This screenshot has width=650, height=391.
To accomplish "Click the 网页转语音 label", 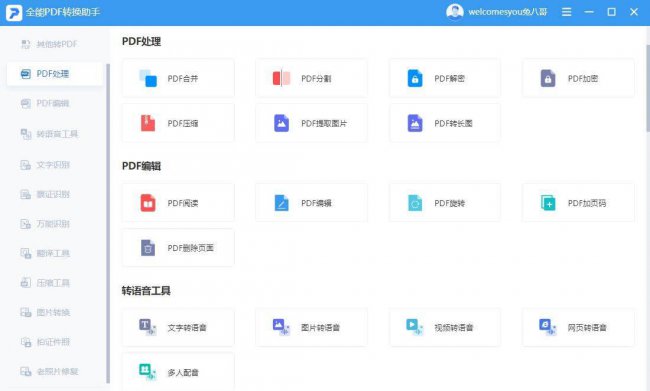I will (587, 328).
